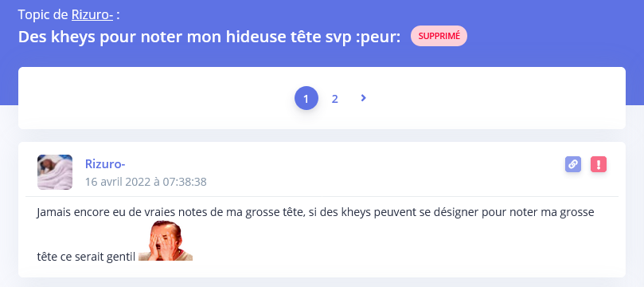This screenshot has width=644, height=287.
Task: Select the SUPPRIMÉ status badge
Action: point(439,36)
